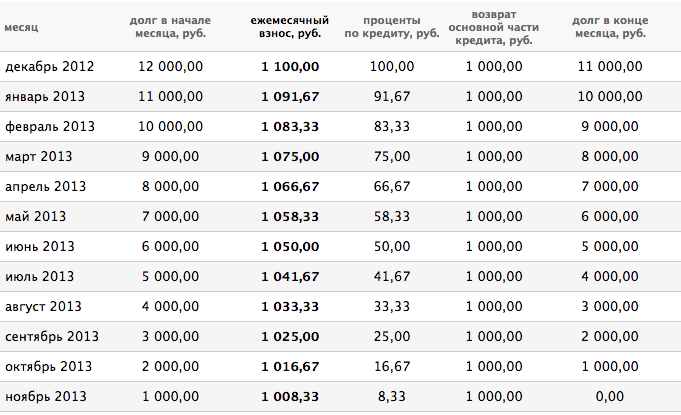Viewport: 681px width, 415px height.
Task: Select the «проценты по кредиту, руб.» header
Action: point(392,27)
